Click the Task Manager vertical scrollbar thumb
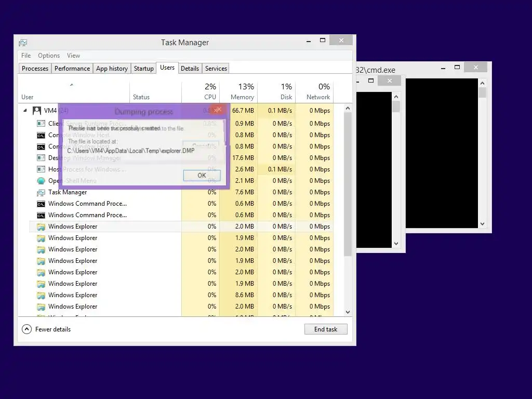 pos(348,183)
